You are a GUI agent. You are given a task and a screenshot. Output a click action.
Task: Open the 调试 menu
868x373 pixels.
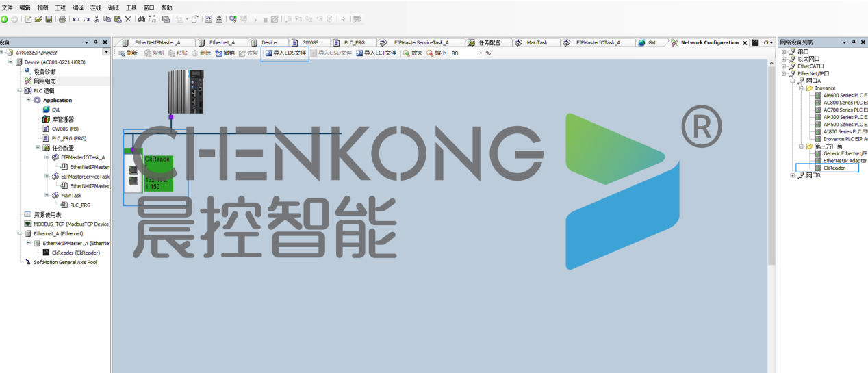pyautogui.click(x=114, y=8)
